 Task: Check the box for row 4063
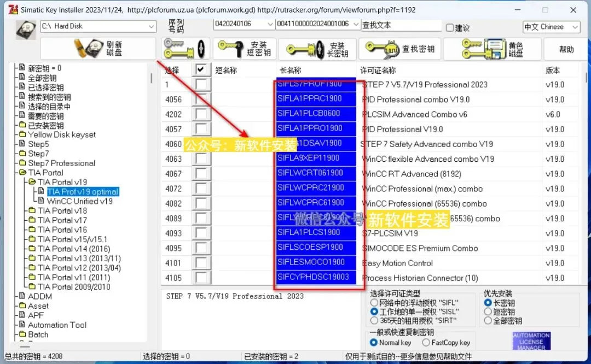coord(201,159)
